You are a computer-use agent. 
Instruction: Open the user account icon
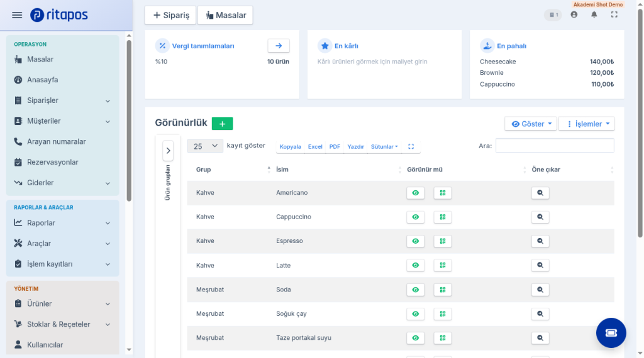574,15
